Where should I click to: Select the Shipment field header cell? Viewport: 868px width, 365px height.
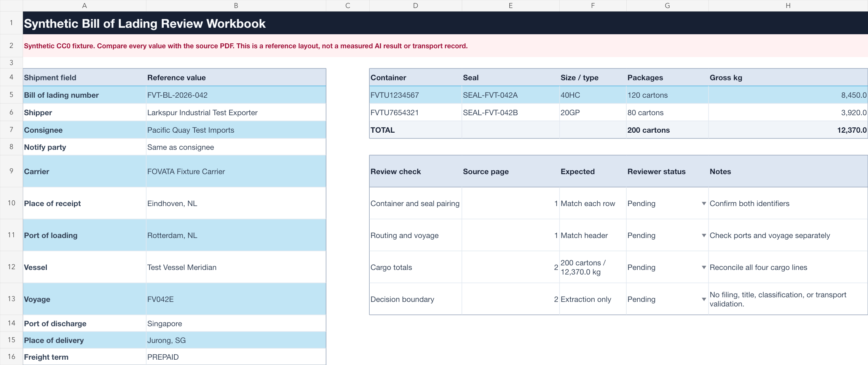click(85, 77)
